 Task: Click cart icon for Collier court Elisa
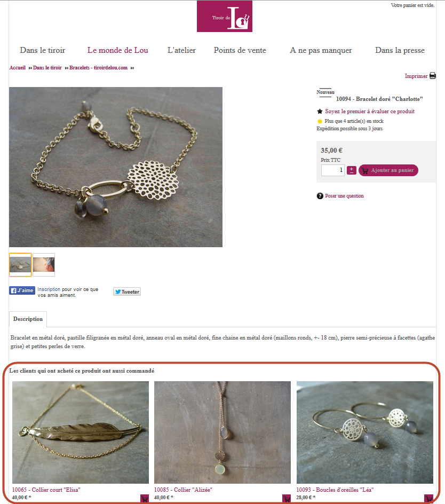tap(145, 498)
